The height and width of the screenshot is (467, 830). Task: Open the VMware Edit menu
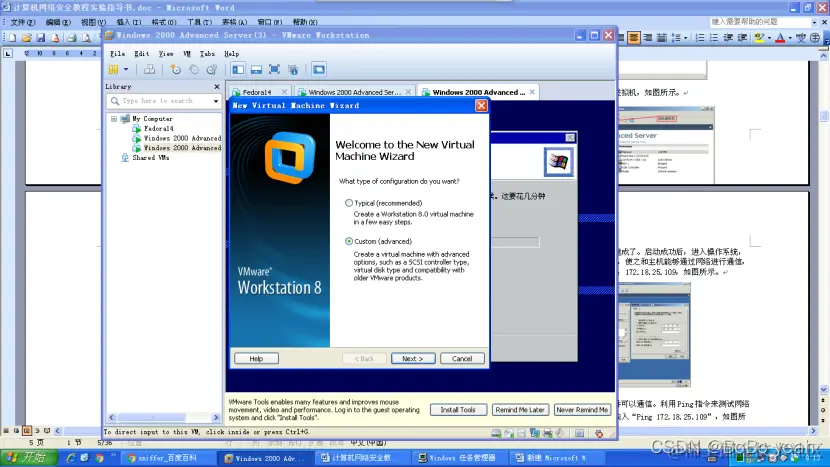(x=141, y=53)
